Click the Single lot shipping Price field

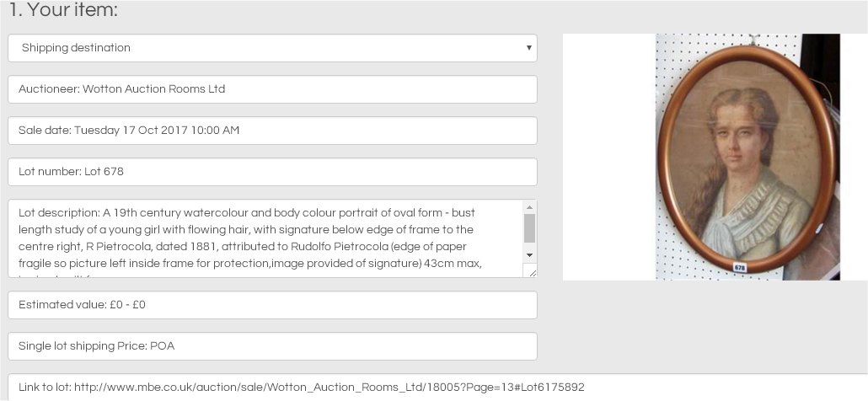tap(272, 346)
